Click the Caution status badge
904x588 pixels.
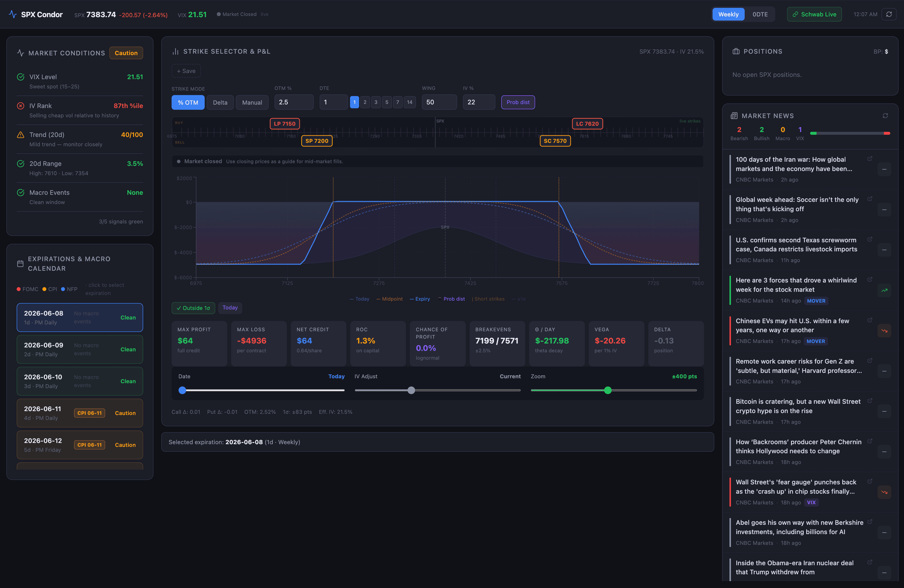click(x=126, y=53)
